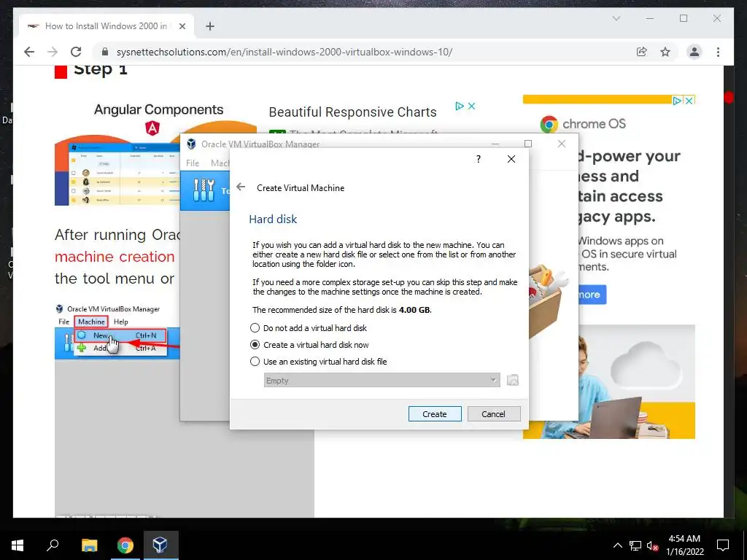Screen dimensions: 747x560
Task: Open File menu in VirtualBox Manager window
Action: pyautogui.click(x=193, y=163)
